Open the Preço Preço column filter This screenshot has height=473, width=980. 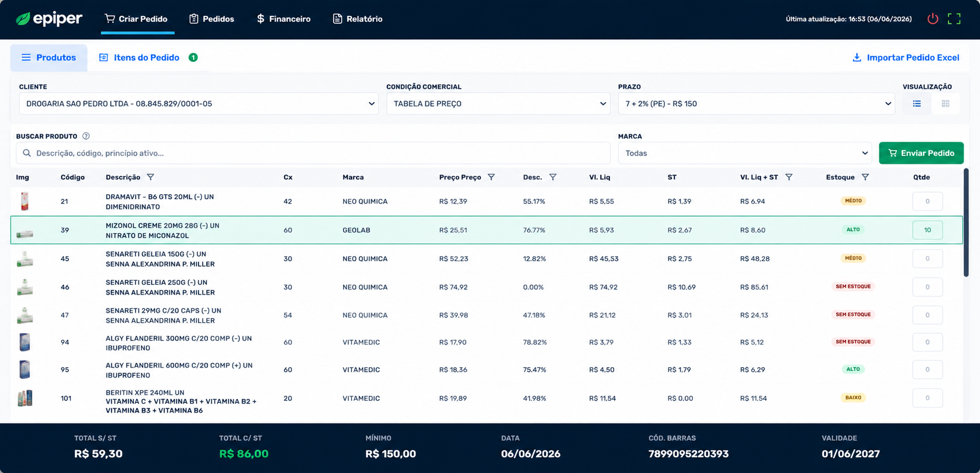click(x=491, y=177)
